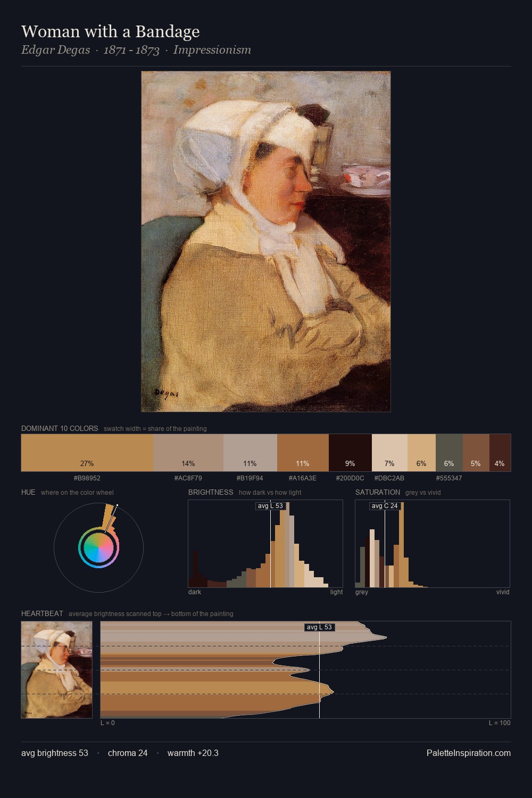
Task: Choose the 11% brown swatch #A16A3E
Action: (x=303, y=453)
